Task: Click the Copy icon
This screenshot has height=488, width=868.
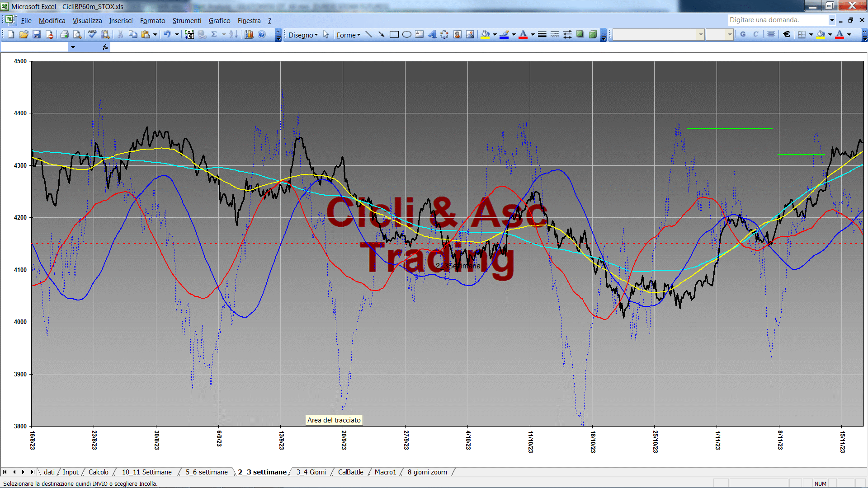Action: 133,34
